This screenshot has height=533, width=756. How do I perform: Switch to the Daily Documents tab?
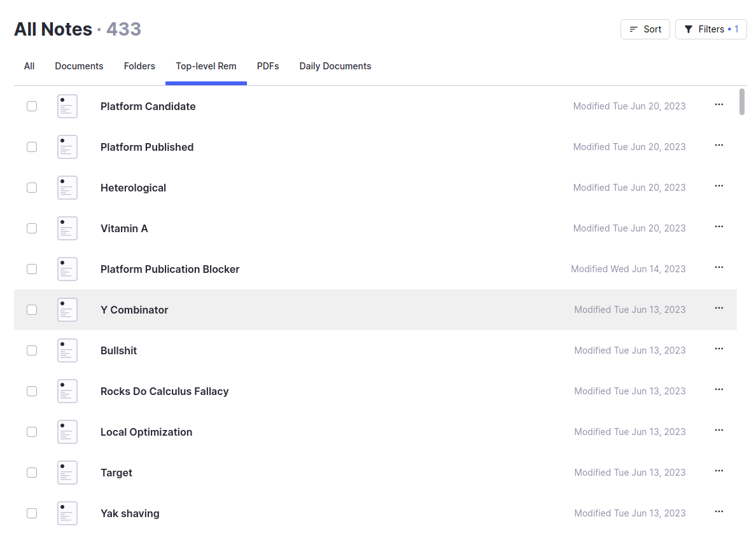335,66
